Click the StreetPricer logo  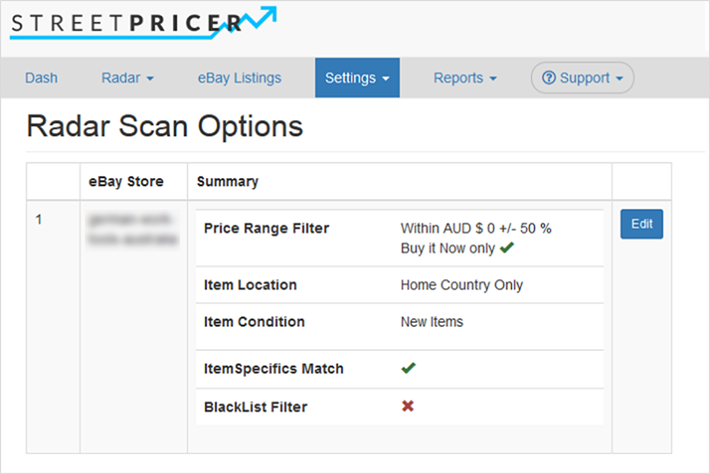140,22
